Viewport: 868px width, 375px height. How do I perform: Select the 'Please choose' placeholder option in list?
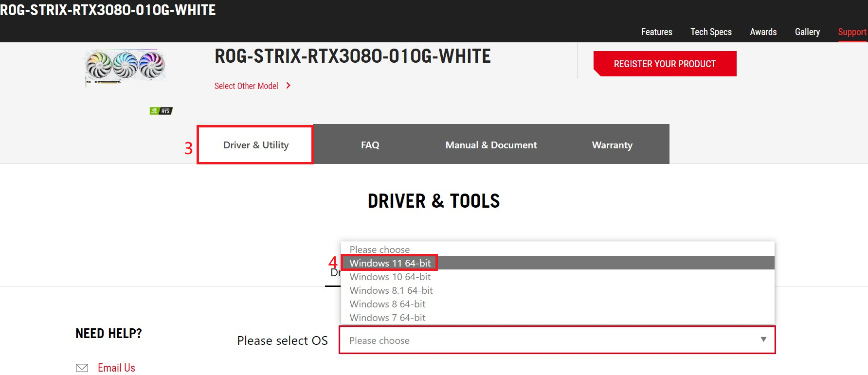(x=380, y=250)
